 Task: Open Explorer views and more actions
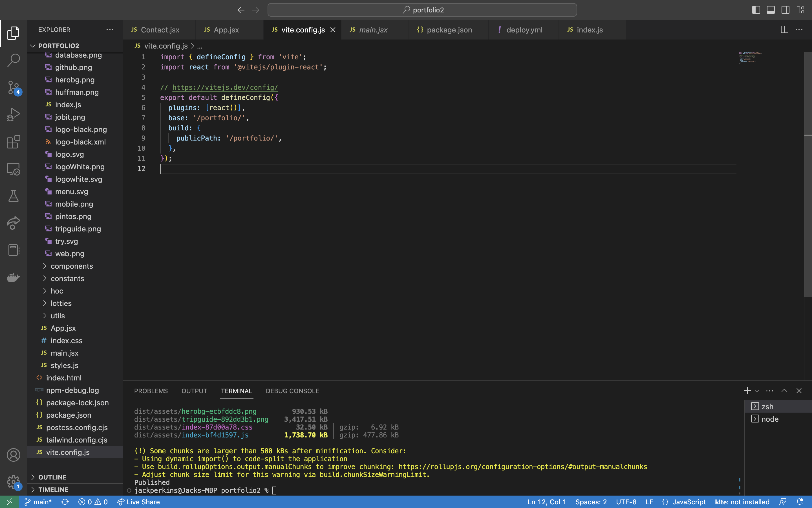coord(110,30)
